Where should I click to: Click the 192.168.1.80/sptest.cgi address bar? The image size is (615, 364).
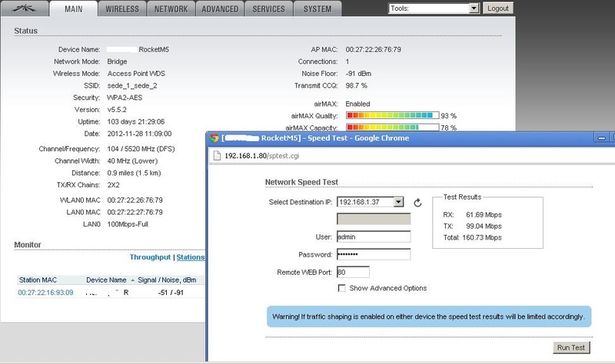[x=262, y=156]
